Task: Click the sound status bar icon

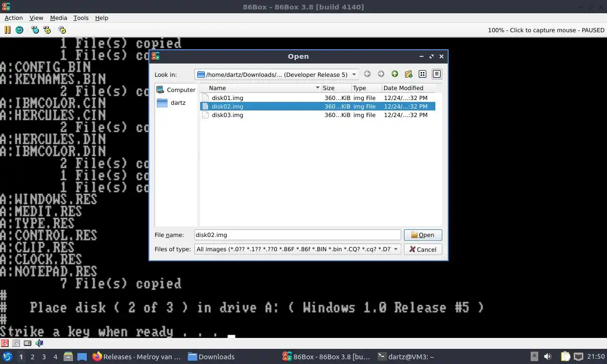Action: point(39,343)
